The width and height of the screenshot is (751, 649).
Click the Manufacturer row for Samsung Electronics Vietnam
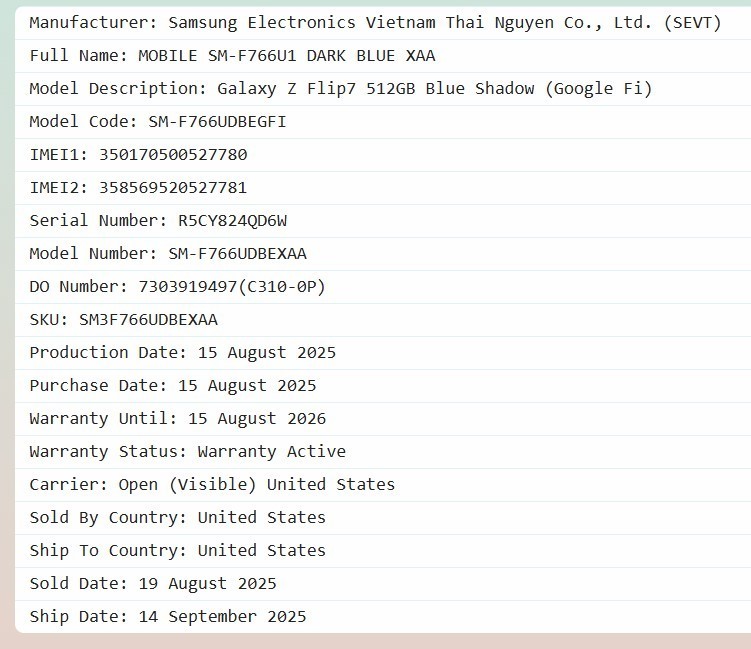point(375,23)
